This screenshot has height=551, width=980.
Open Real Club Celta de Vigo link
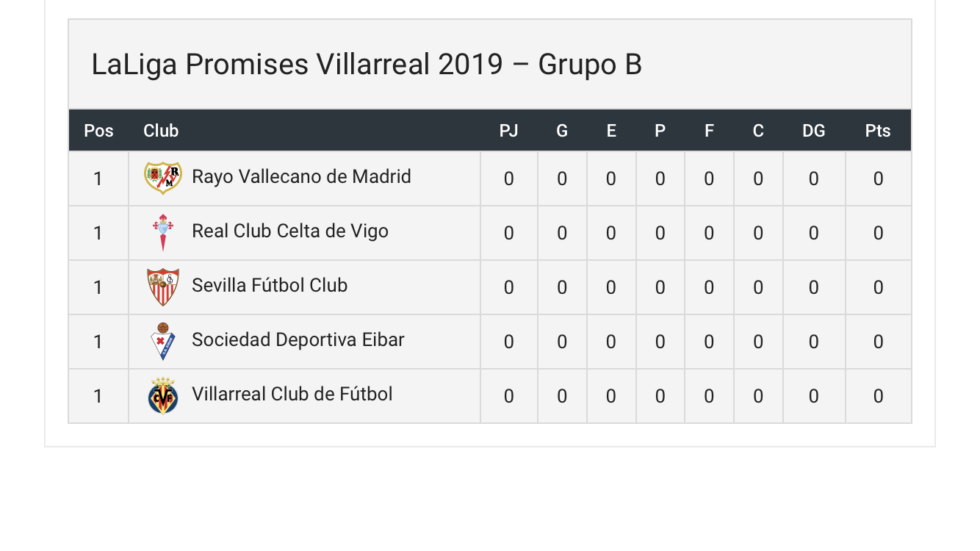pos(290,231)
